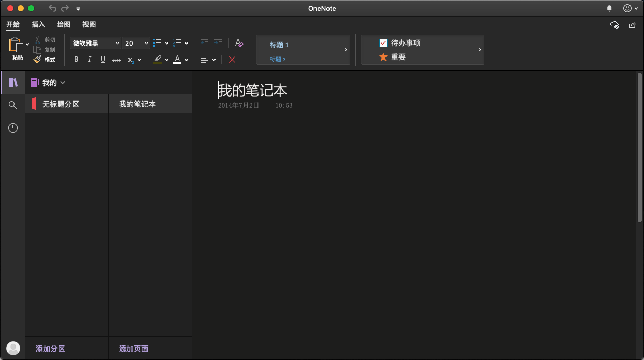
Task: Click the share notebook icon
Action: pyautogui.click(x=632, y=25)
